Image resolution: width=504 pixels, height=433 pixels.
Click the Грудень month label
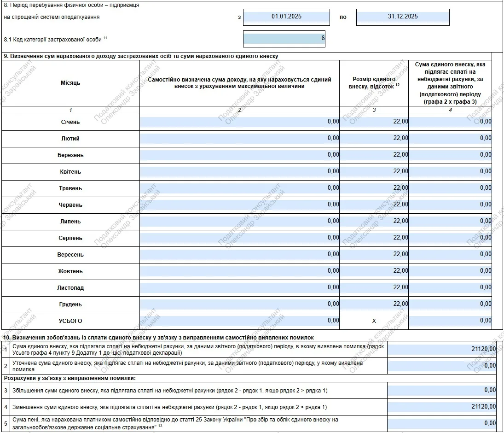coord(70,304)
